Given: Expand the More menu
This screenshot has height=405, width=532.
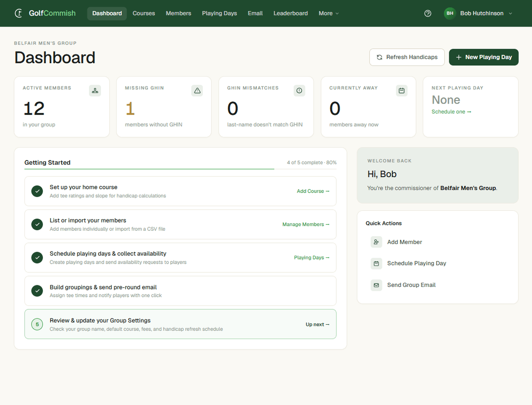Looking at the screenshot, I should pyautogui.click(x=328, y=13).
